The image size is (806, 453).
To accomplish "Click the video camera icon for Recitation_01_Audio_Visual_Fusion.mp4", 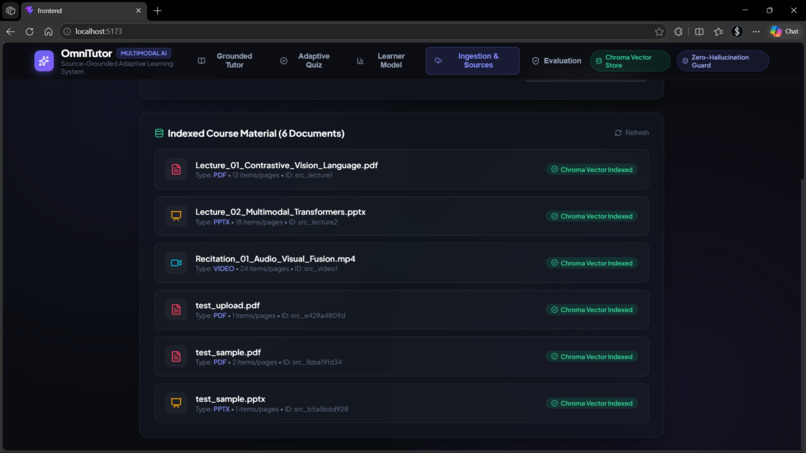I will pyautogui.click(x=176, y=263).
